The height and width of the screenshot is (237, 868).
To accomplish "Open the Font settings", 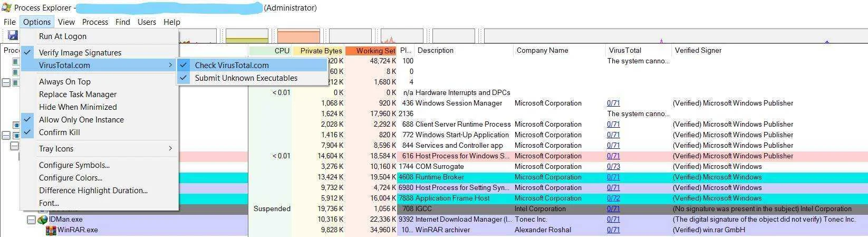I will point(100,203).
